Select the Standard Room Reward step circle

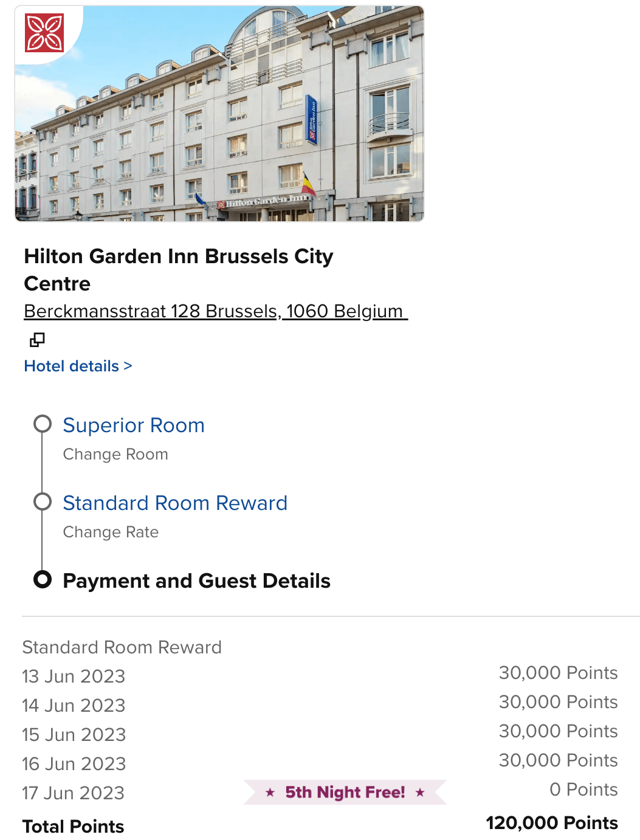point(43,501)
